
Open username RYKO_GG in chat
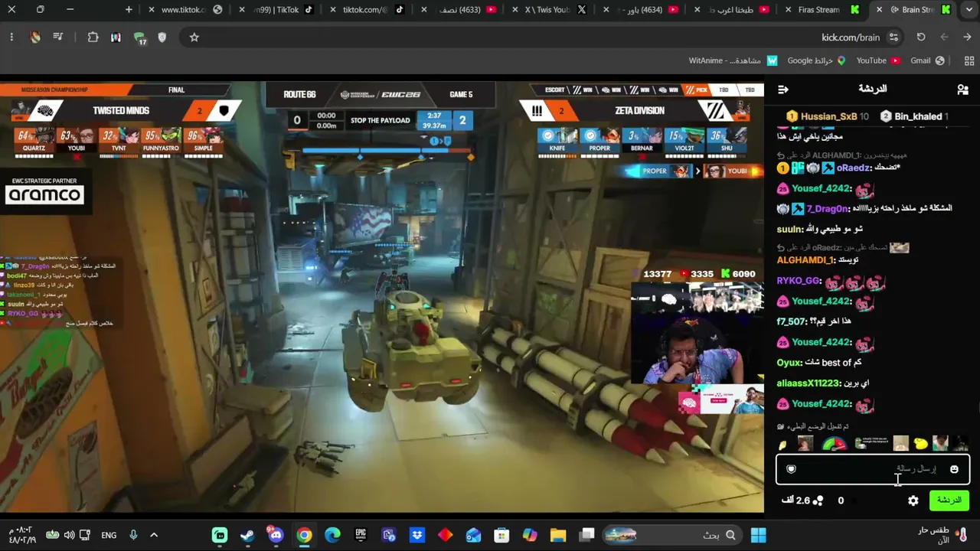pyautogui.click(x=799, y=281)
